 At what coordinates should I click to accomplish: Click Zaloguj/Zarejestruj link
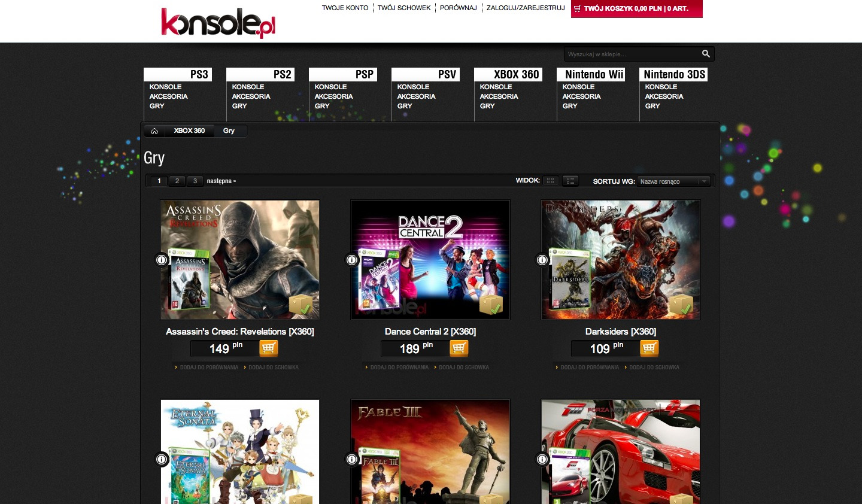pos(526,8)
